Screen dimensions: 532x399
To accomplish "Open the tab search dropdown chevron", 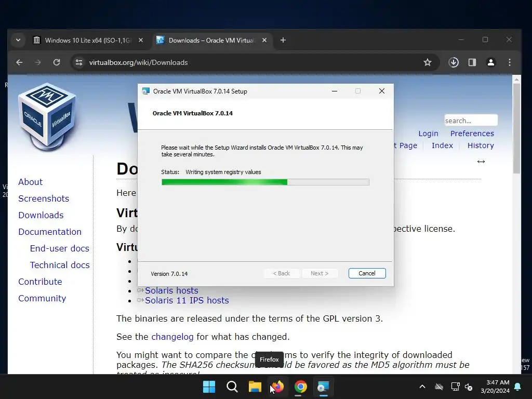I will pos(18,41).
